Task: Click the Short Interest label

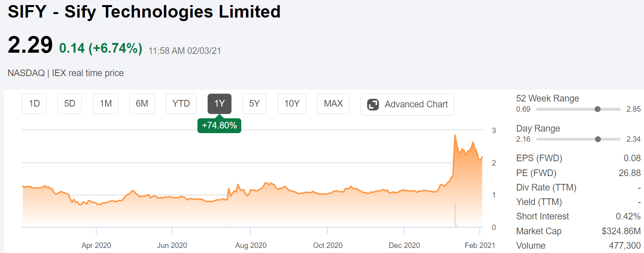Action: coord(542,216)
